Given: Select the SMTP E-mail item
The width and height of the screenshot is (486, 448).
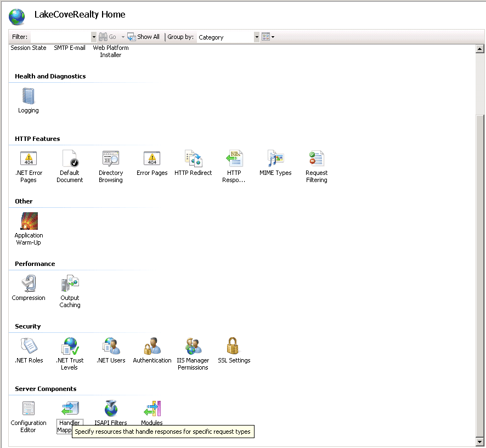Looking at the screenshot, I should click(x=70, y=48).
